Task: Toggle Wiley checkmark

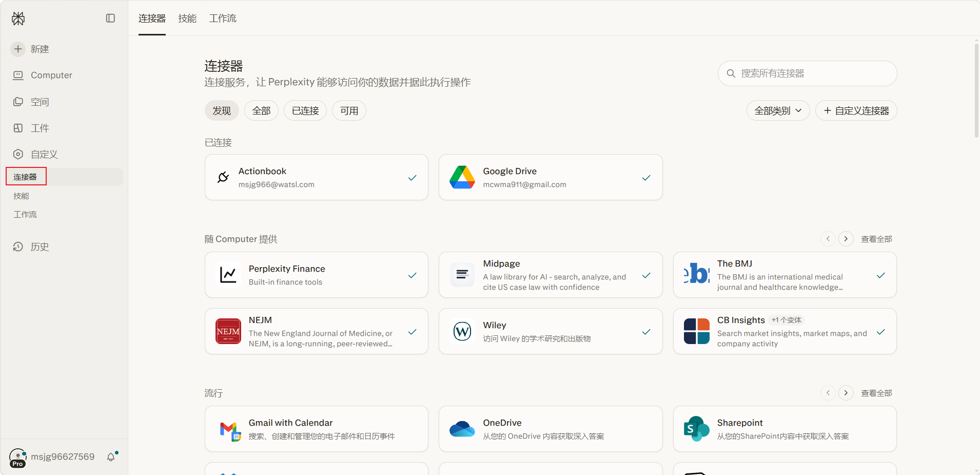Action: [646, 332]
